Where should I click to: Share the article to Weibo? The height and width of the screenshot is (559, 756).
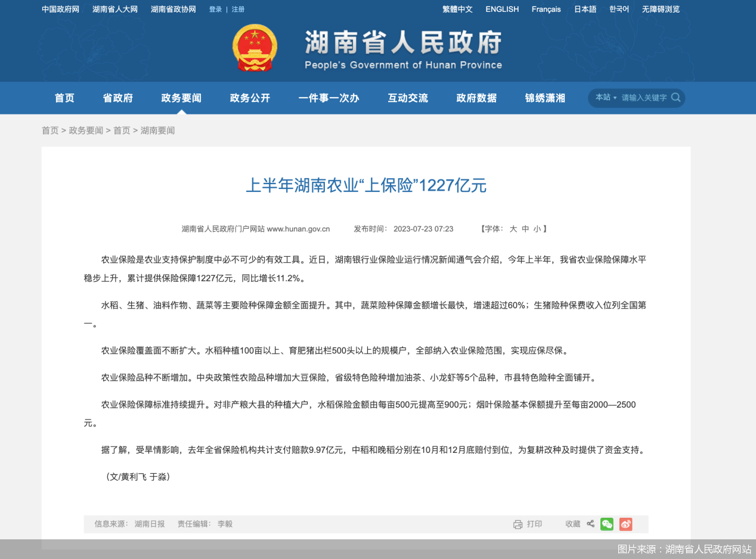point(625,524)
